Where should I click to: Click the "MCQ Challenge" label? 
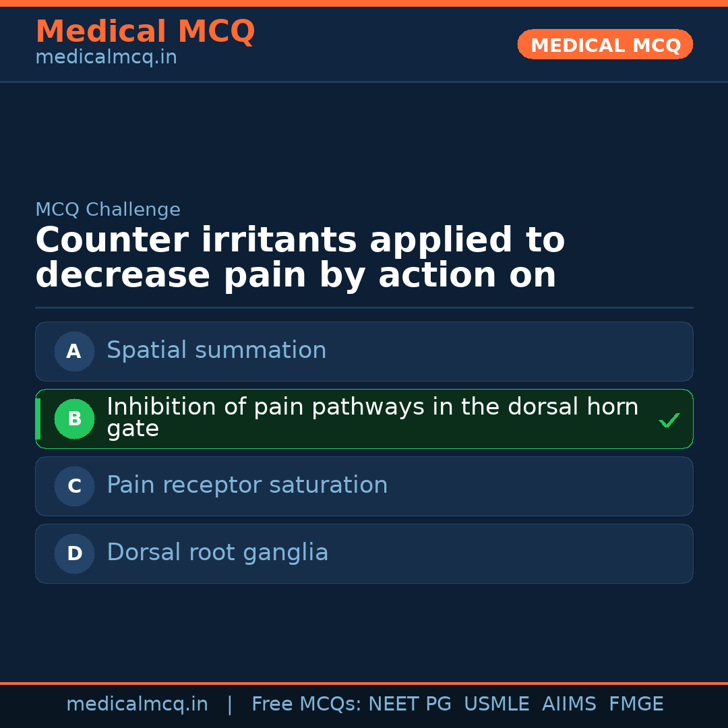tap(108, 210)
